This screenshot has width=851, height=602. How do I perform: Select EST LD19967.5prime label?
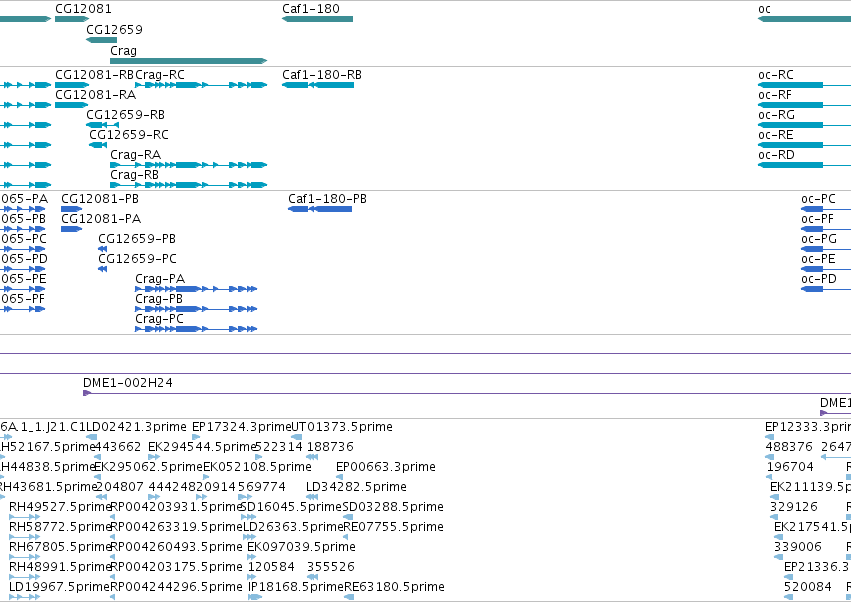click(60, 587)
